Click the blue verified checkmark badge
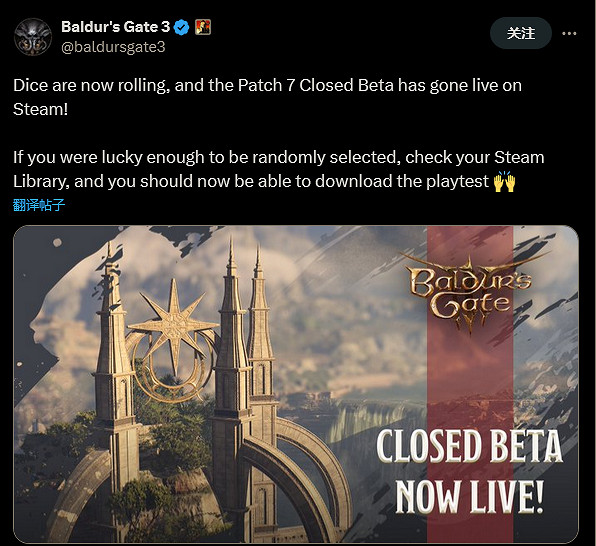596x546 pixels. pyautogui.click(x=181, y=27)
